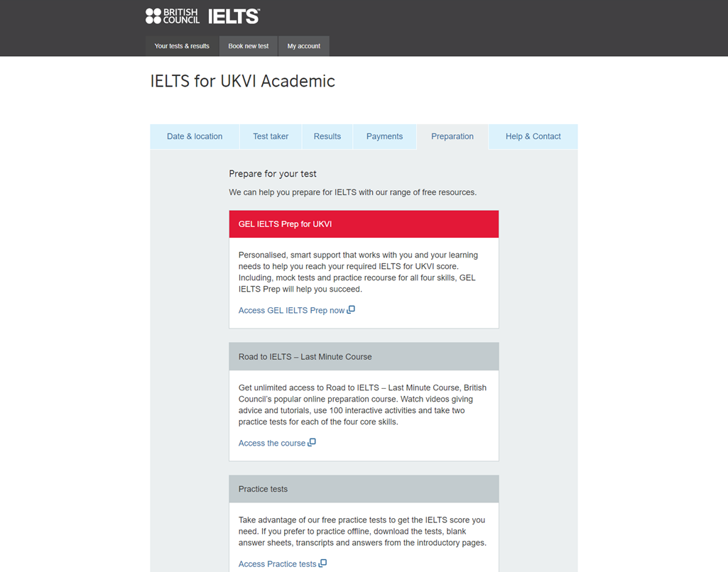Open the Book new test menu

click(248, 45)
